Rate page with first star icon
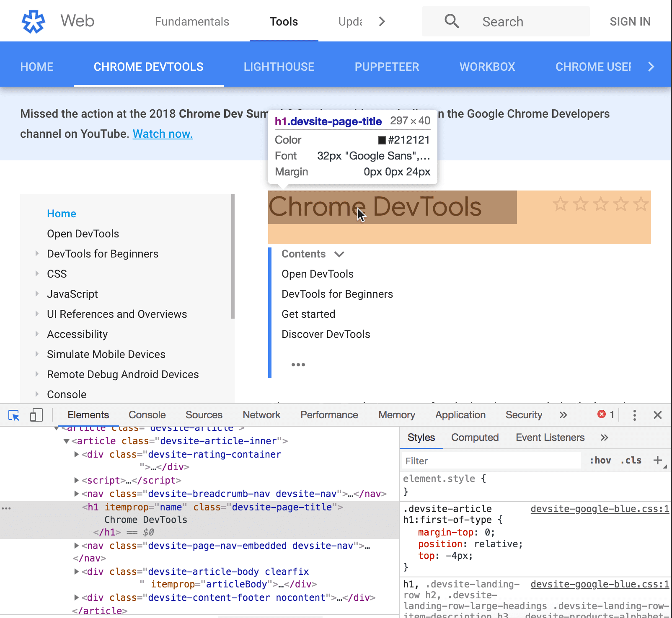Image resolution: width=672 pixels, height=618 pixels. click(561, 205)
